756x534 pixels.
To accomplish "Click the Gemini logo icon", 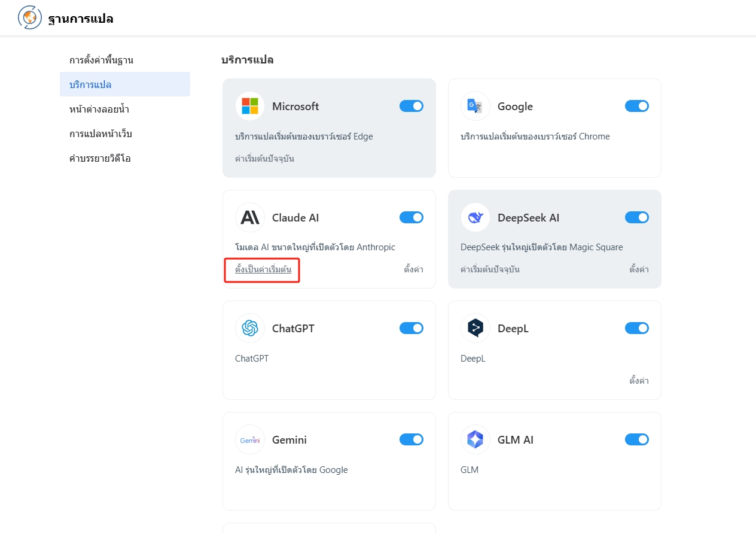I will 250,439.
